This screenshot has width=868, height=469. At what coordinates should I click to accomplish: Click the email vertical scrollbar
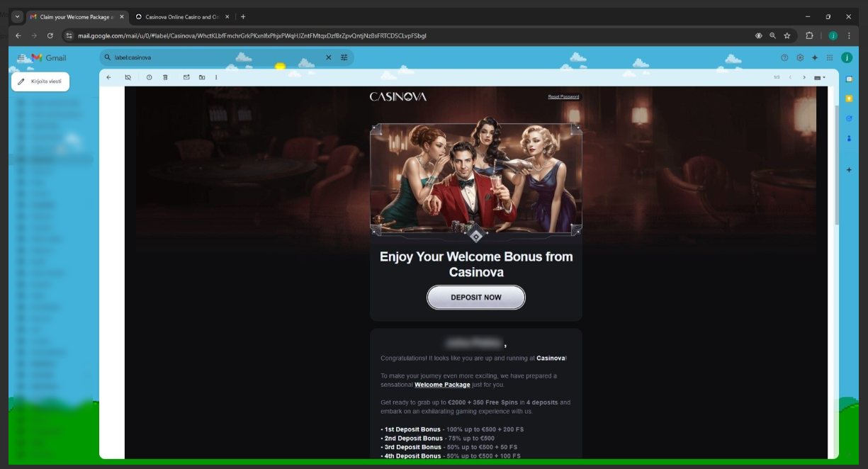click(836, 164)
